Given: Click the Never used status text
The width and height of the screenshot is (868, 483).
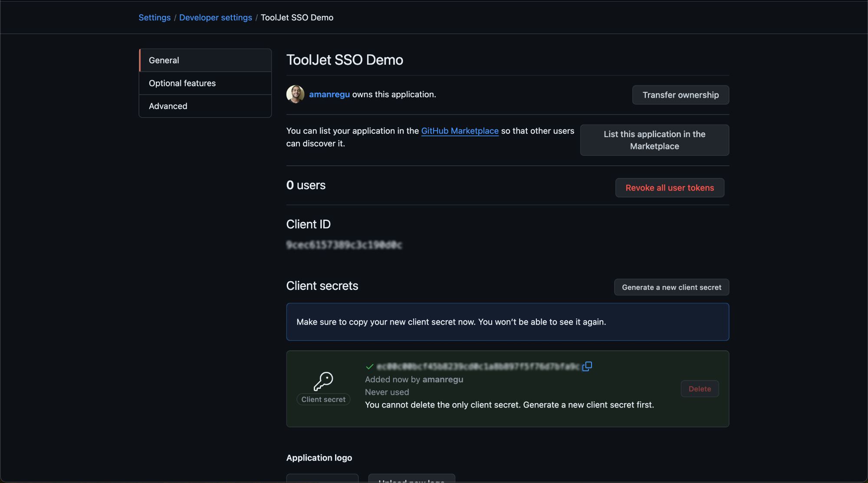Looking at the screenshot, I should [387, 392].
